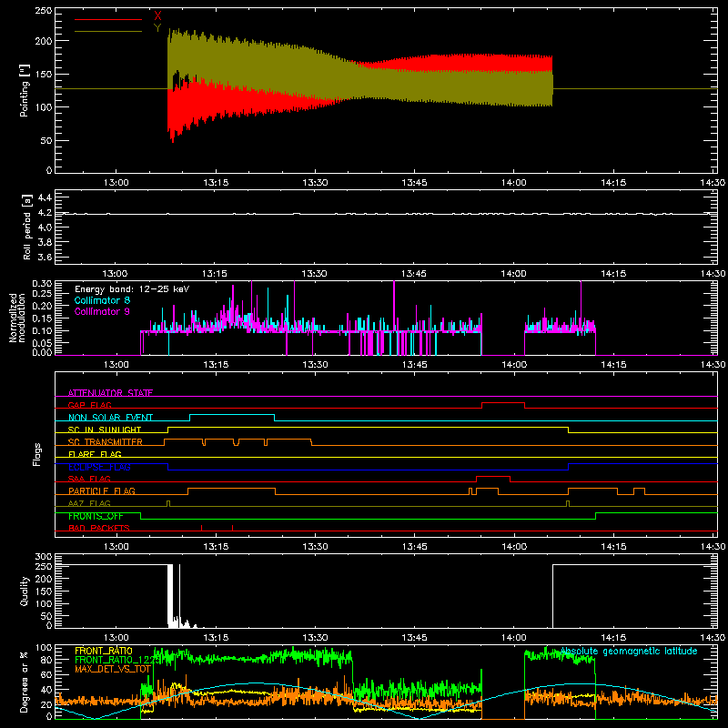Click the 300 tick on Quality axis
The width and height of the screenshot is (728, 728).
tap(43, 557)
